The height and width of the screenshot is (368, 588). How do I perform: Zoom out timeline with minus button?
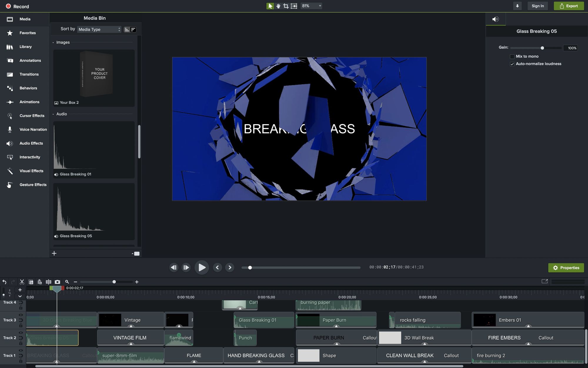click(x=75, y=282)
